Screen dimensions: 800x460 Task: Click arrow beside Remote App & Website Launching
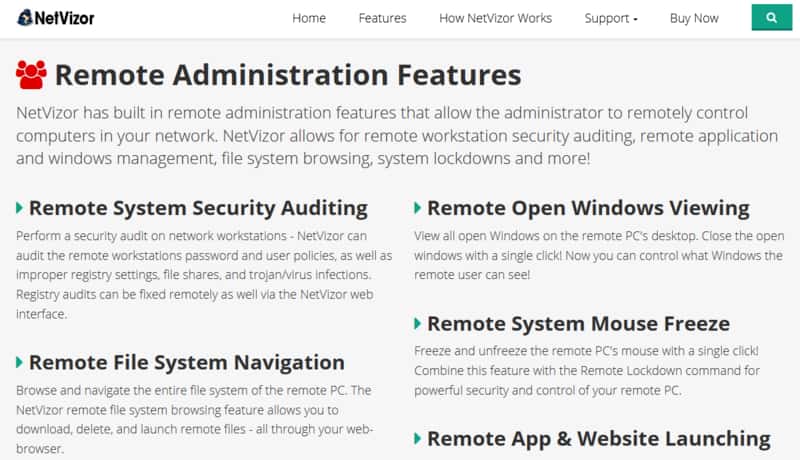coord(417,439)
